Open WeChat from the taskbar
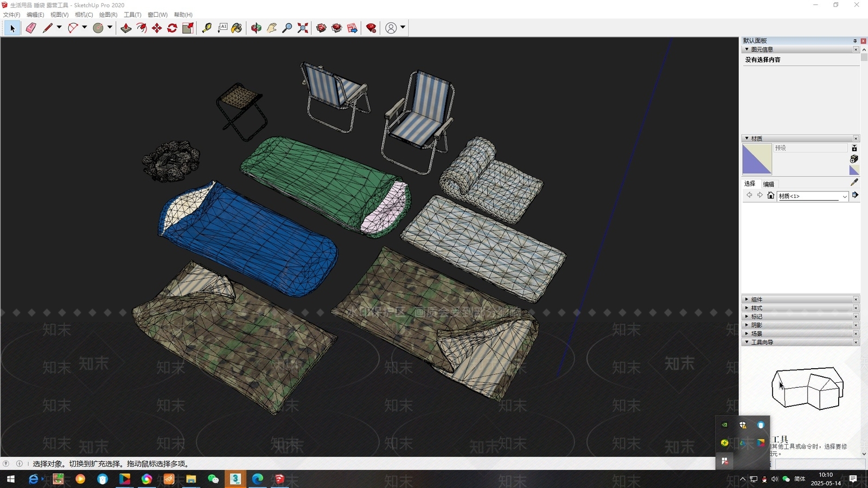 213,479
